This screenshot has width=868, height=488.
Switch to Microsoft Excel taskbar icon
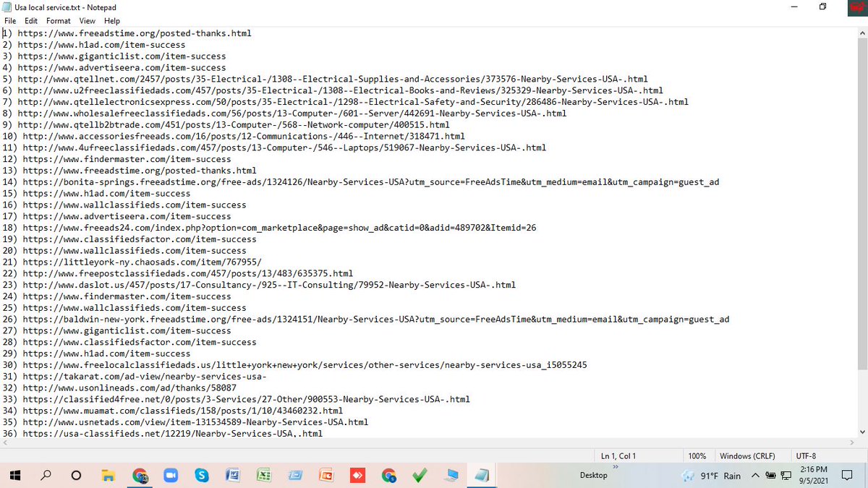click(x=265, y=476)
